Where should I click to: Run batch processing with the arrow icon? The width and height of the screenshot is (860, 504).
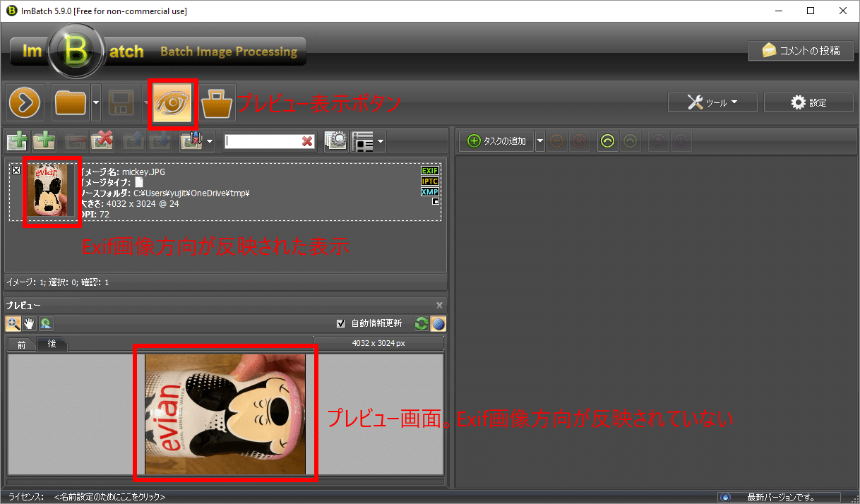(25, 102)
